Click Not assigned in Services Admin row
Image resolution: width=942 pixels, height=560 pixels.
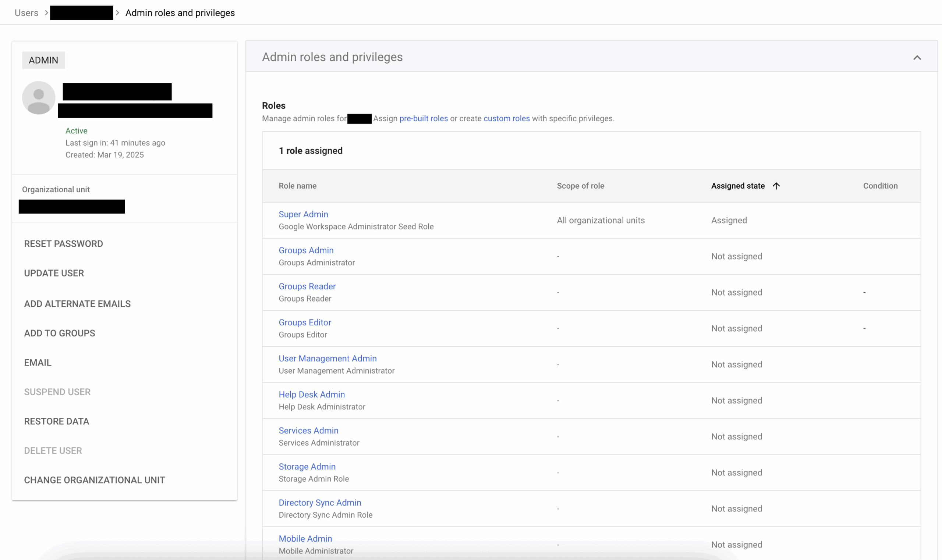[737, 436]
